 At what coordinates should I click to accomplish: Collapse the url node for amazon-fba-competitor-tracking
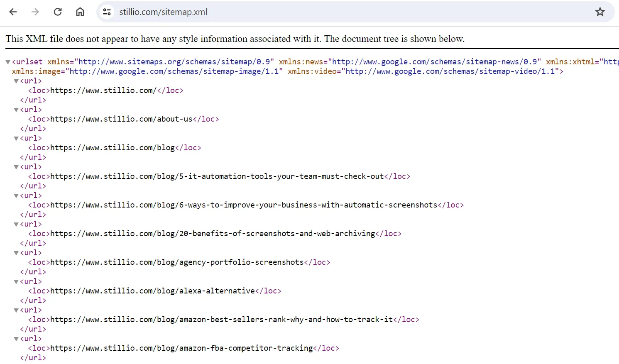16,339
